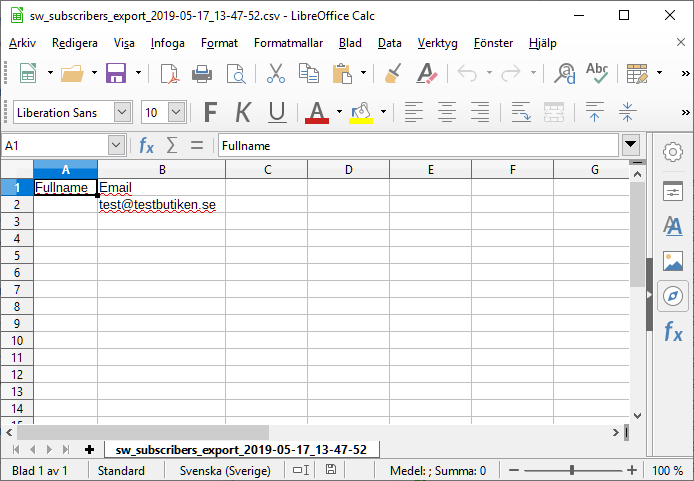Undo the last action

[467, 73]
